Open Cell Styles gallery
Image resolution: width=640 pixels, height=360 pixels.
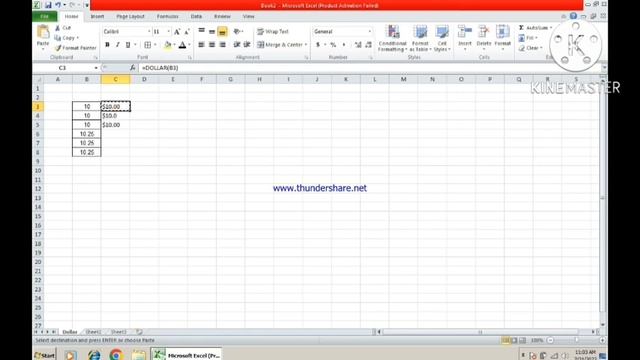442,38
